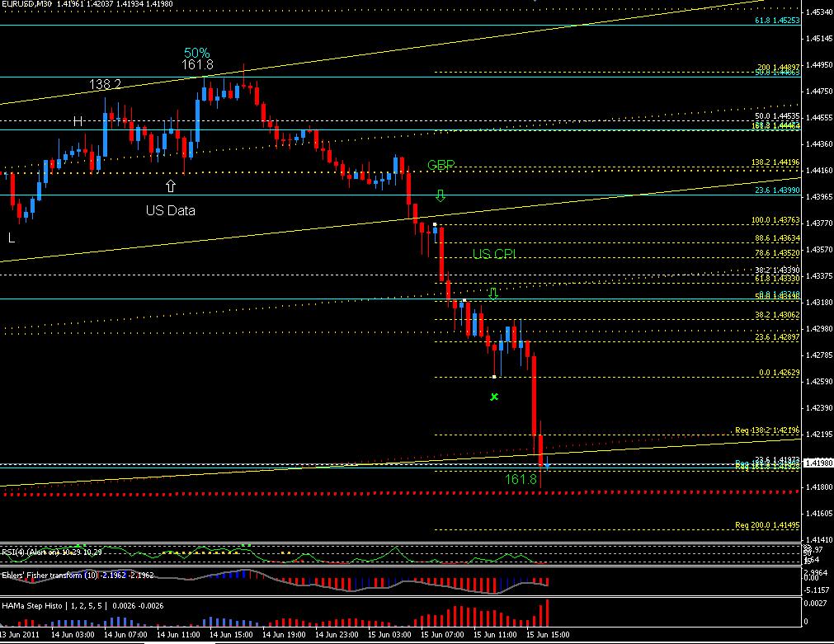Click '15 Jun 03:00' on time axis

(x=389, y=634)
